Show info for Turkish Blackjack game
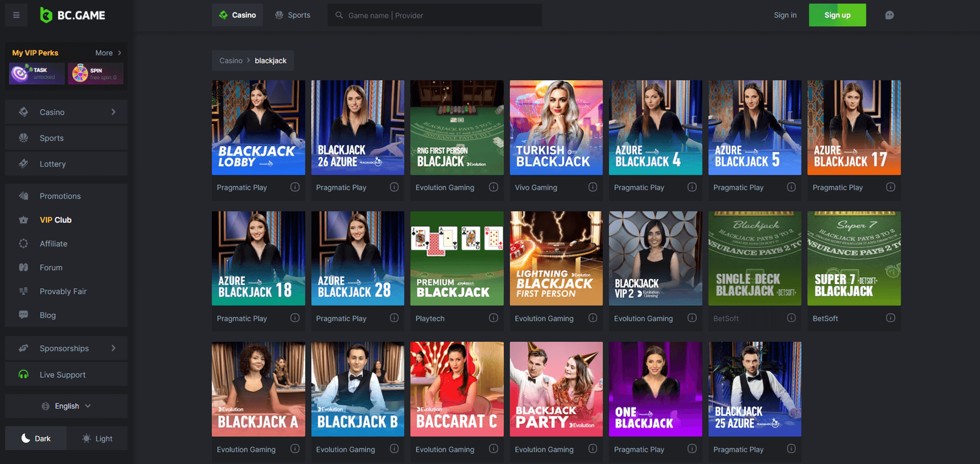980x464 pixels. click(x=593, y=187)
